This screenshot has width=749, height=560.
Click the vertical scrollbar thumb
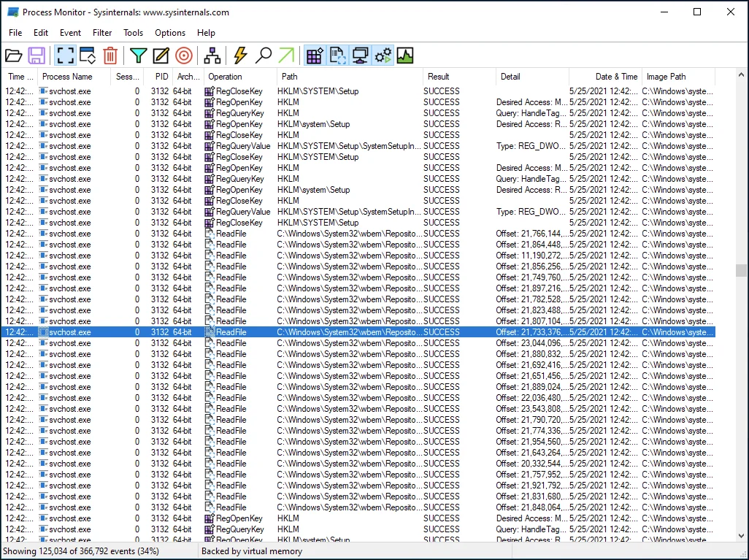741,270
